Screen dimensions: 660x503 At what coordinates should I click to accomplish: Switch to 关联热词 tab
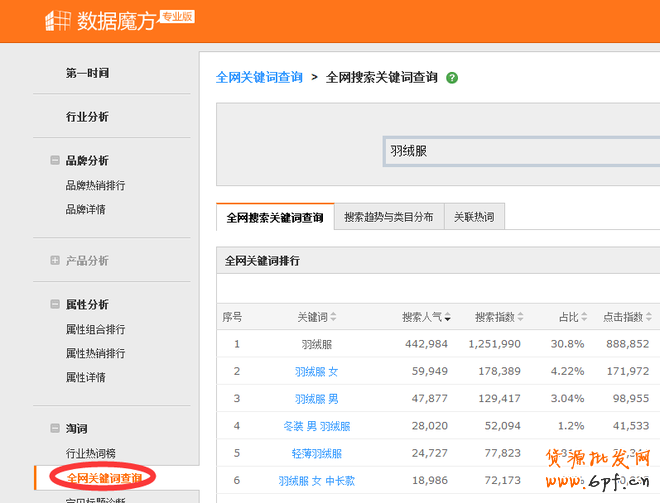click(x=474, y=217)
